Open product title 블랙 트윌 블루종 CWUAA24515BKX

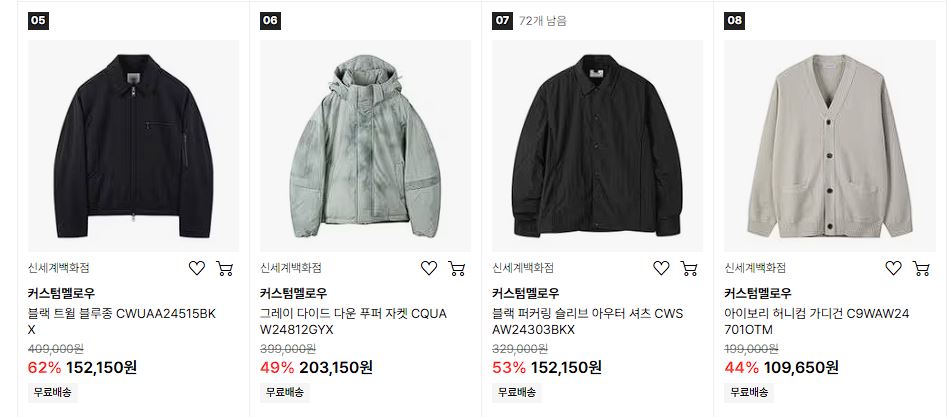[122, 322]
